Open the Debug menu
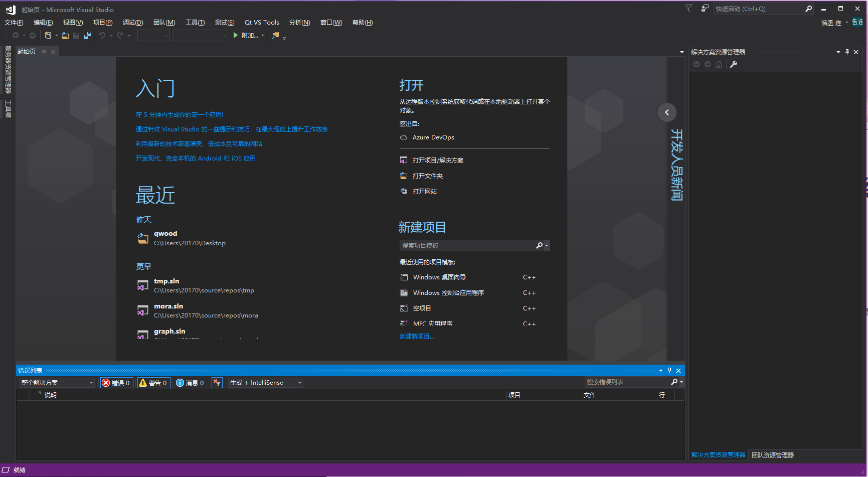The width and height of the screenshot is (868, 477). (133, 23)
